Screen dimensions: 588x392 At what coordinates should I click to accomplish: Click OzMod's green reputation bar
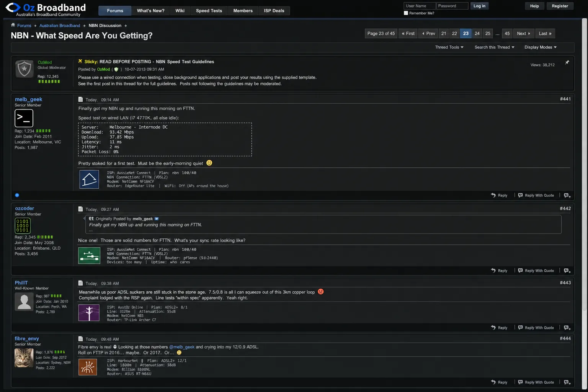(49, 82)
